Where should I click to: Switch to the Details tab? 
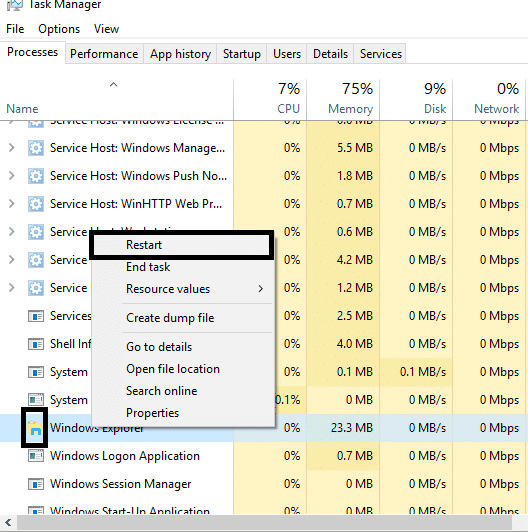[331, 54]
